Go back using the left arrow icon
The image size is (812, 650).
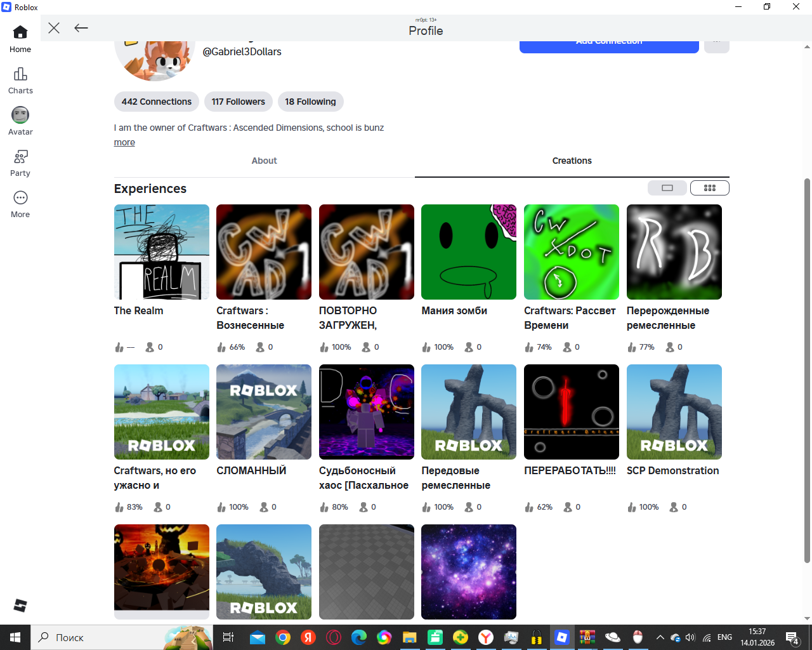tap(81, 28)
